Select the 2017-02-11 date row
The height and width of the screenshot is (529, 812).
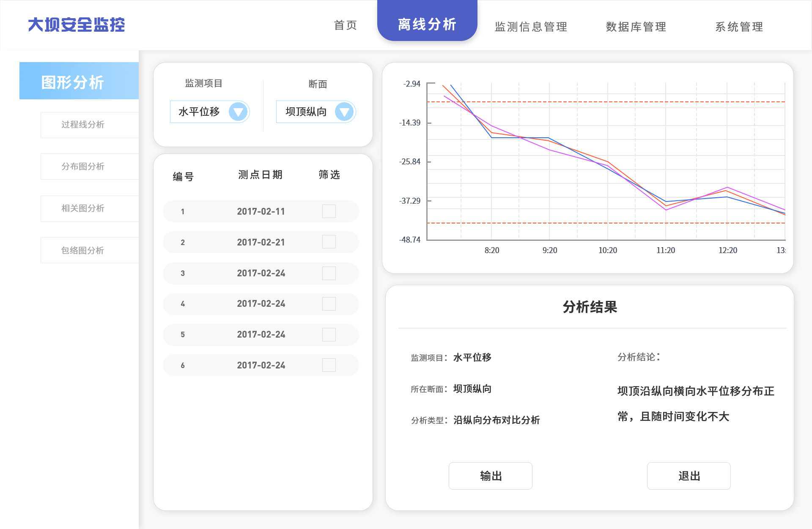click(261, 211)
